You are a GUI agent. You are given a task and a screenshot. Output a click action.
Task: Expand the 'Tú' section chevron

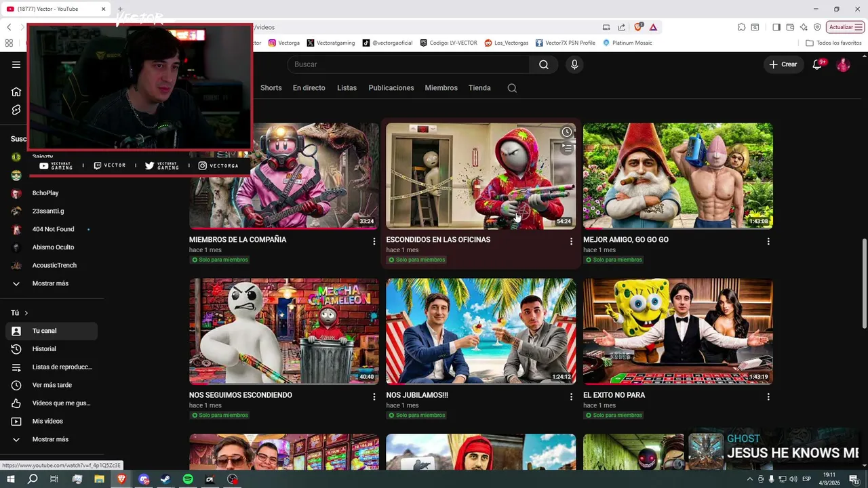(x=26, y=313)
